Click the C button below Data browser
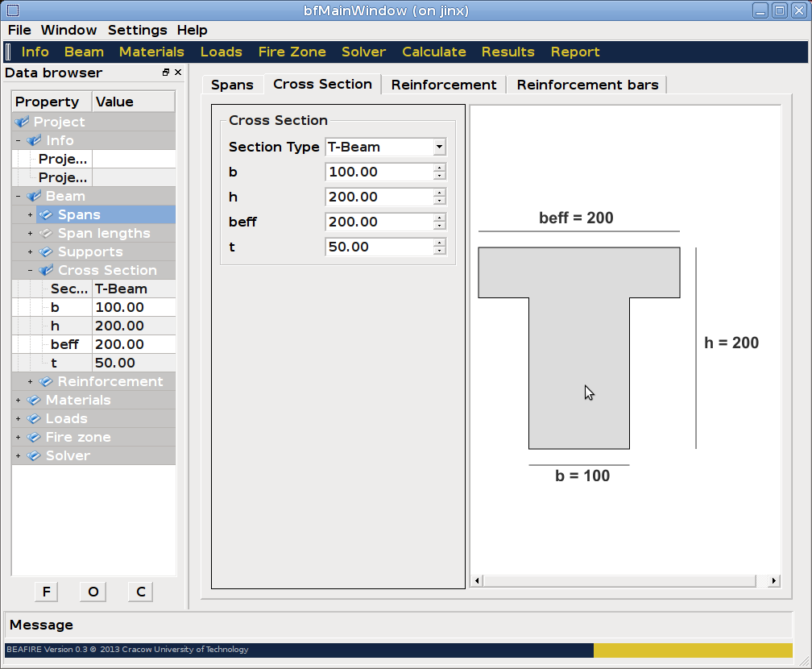The height and width of the screenshot is (669, 812). [x=140, y=592]
